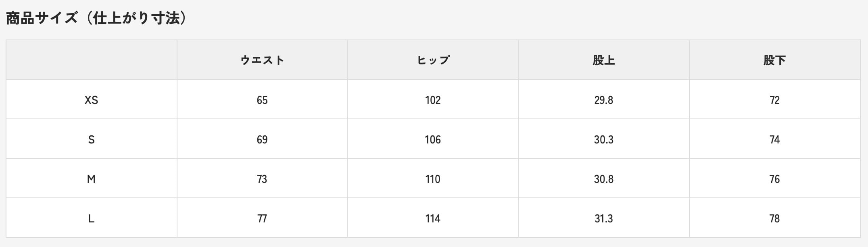Viewport: 868px width, 247px height.
Task: Click the L size row label
Action: tap(91, 218)
